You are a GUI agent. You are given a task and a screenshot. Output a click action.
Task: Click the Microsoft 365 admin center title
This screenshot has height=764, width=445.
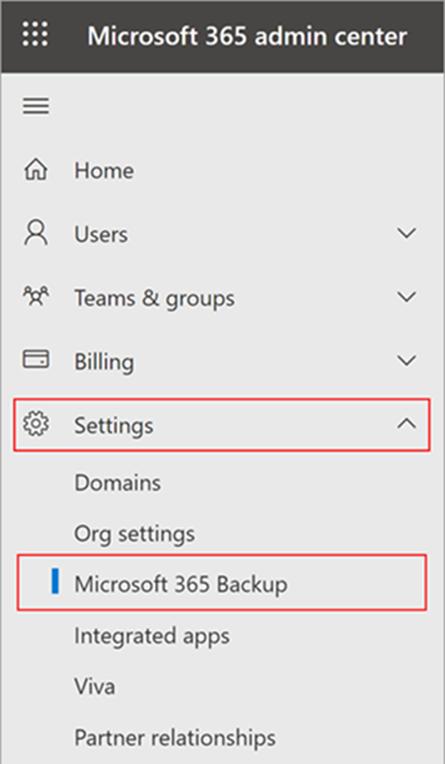point(247,36)
